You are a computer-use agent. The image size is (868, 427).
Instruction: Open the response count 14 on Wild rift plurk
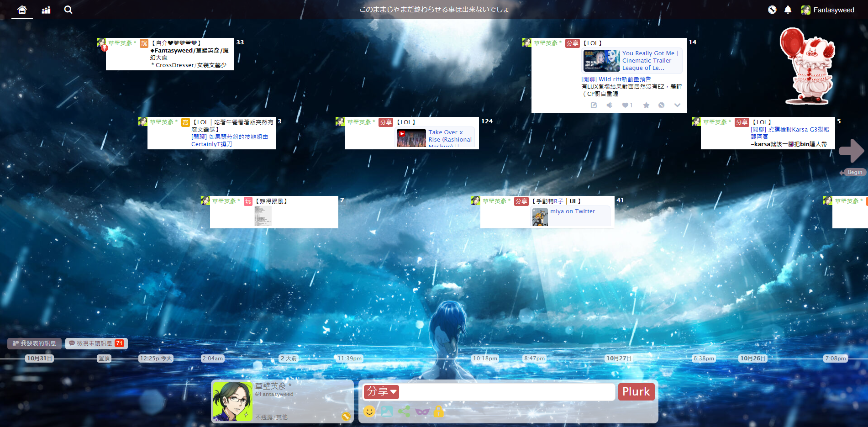(x=693, y=42)
